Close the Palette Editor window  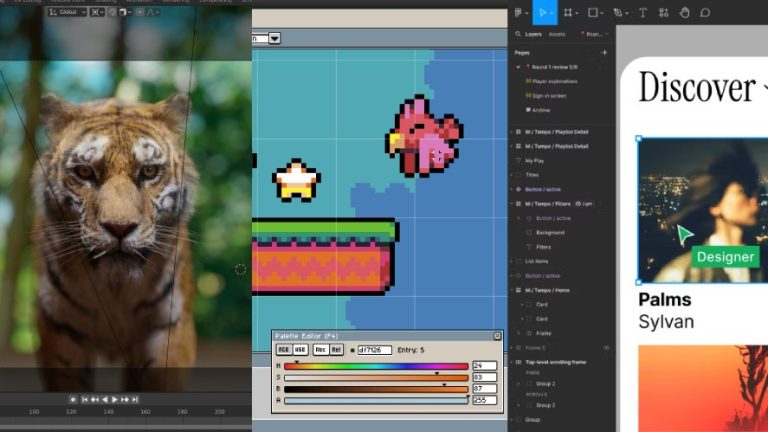click(497, 336)
